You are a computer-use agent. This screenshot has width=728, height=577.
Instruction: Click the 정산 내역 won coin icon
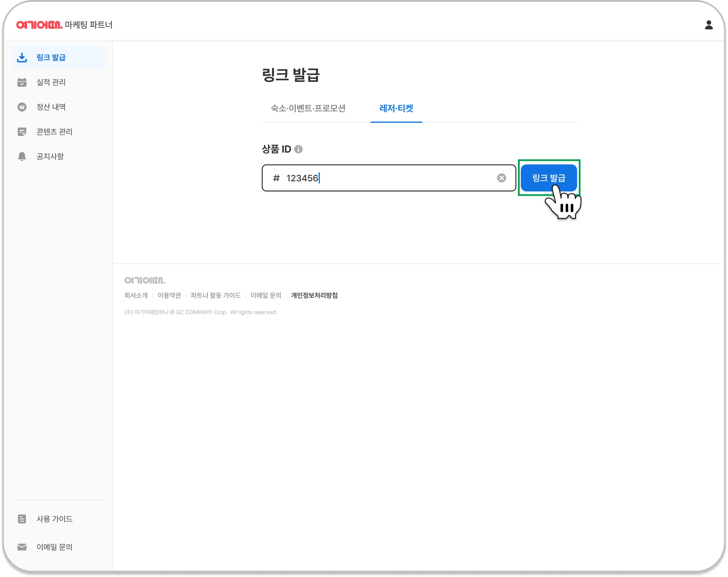click(x=22, y=107)
